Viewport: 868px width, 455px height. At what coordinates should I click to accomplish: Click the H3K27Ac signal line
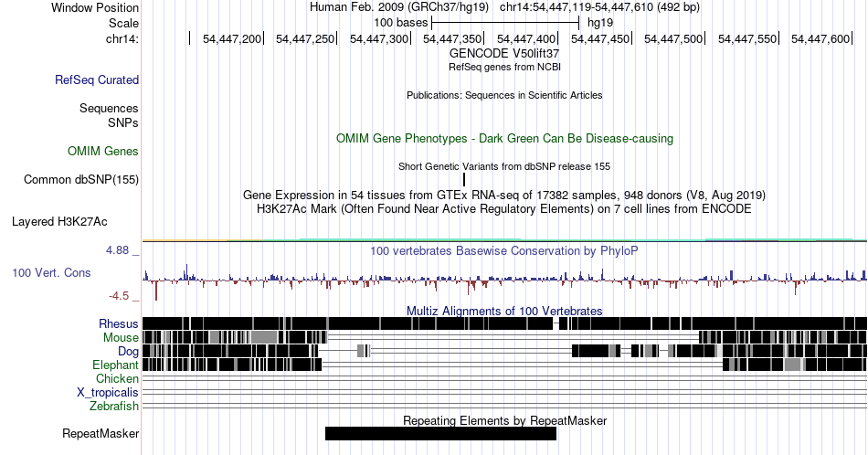pos(504,240)
